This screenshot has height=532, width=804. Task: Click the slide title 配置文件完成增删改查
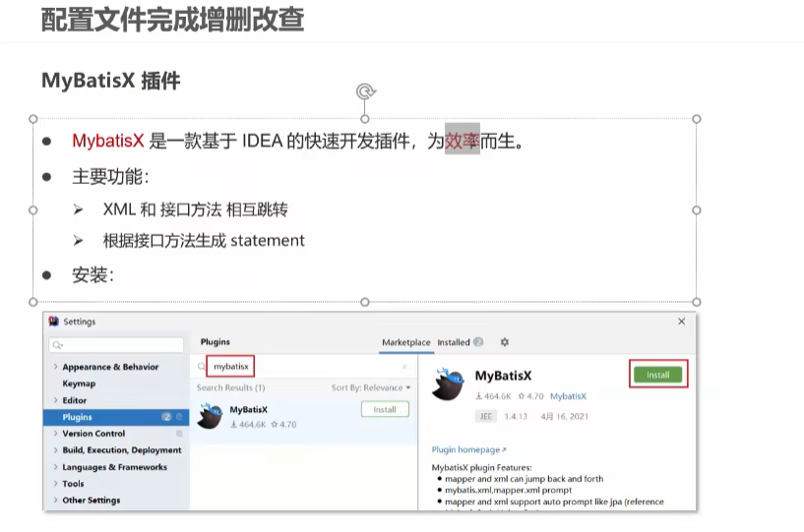click(x=173, y=20)
